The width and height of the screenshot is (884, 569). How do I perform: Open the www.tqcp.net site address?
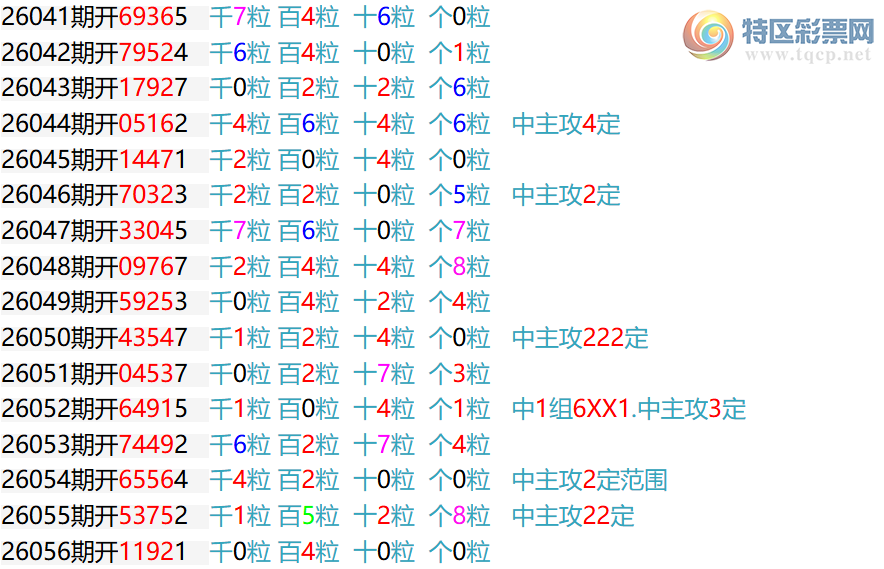pyautogui.click(x=808, y=55)
